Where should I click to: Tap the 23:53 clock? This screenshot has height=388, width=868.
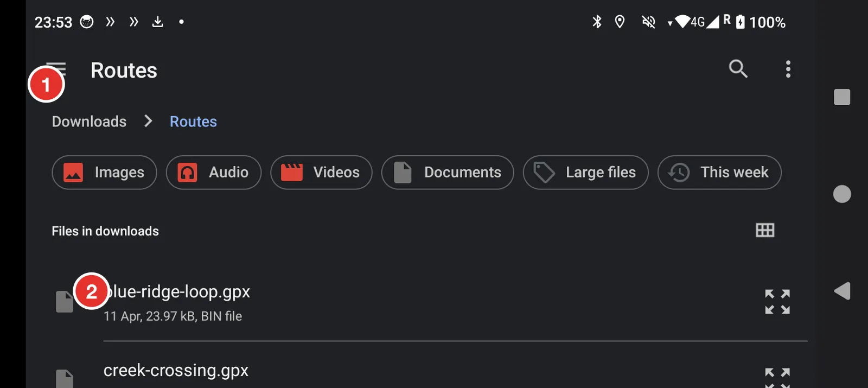click(53, 22)
